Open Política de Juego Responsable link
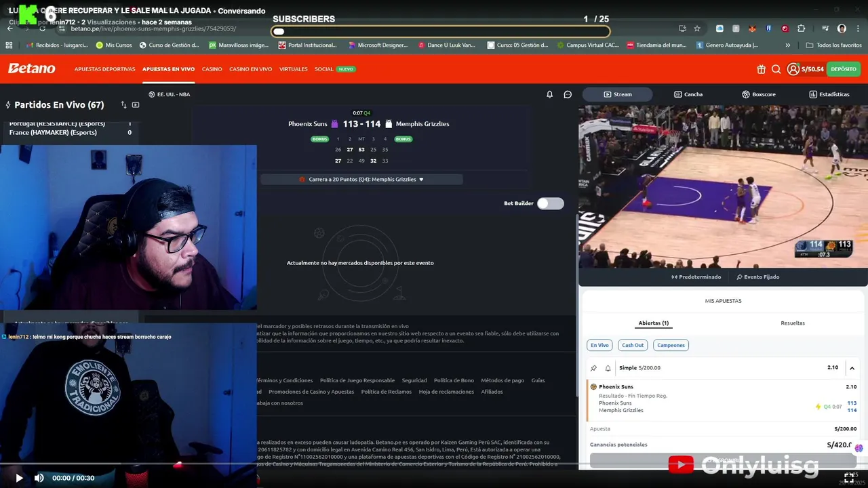868x488 pixels. coord(357,381)
